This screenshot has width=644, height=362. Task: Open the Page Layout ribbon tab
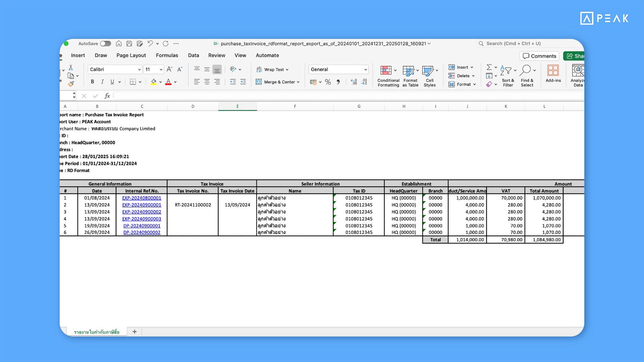[x=131, y=55]
